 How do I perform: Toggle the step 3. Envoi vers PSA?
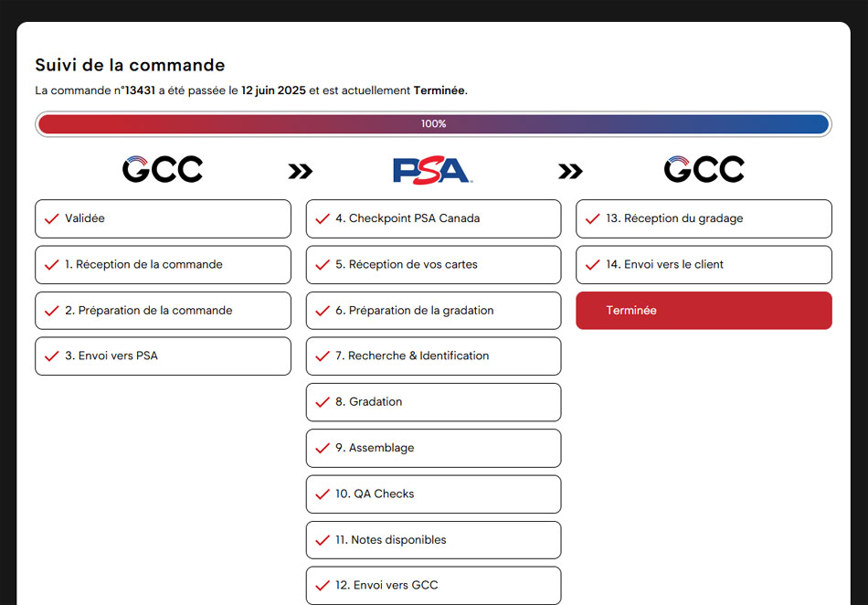click(x=163, y=356)
